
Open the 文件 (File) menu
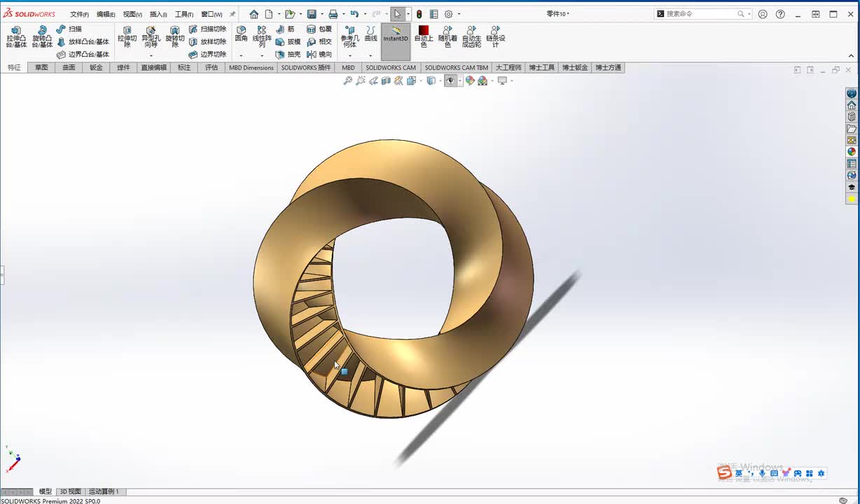pyautogui.click(x=79, y=14)
